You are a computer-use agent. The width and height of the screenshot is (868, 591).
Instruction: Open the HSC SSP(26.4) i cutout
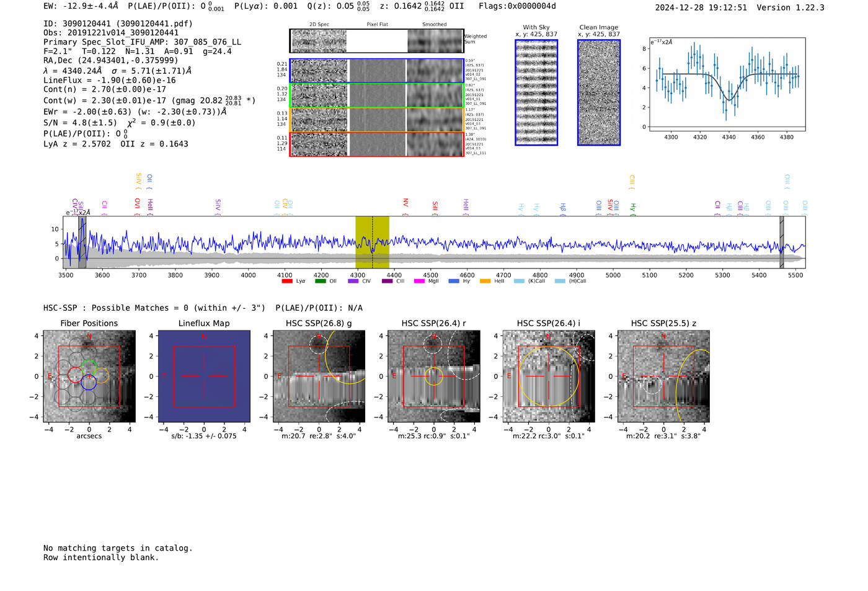tap(549, 376)
